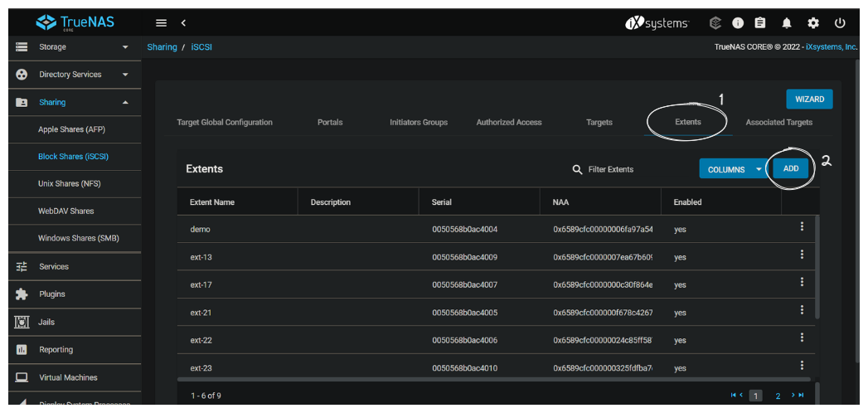Go to the last page of extents
This screenshot has width=868, height=413.
tap(801, 396)
